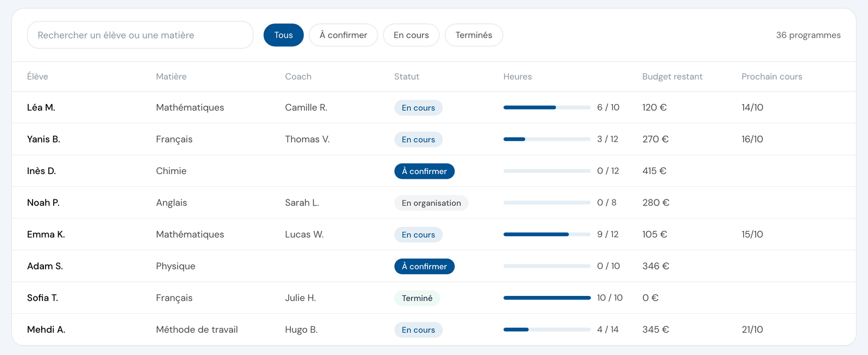Focus the student or subject search field
This screenshot has width=868, height=355.
pos(140,35)
